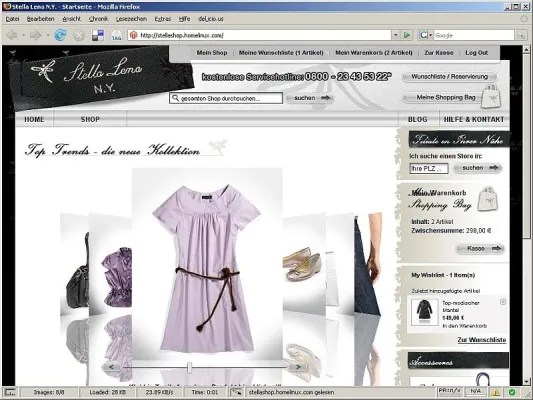Click the page scrollbar up arrow
Image resolution: width=533 pixels, height=400 pixels.
click(x=526, y=50)
